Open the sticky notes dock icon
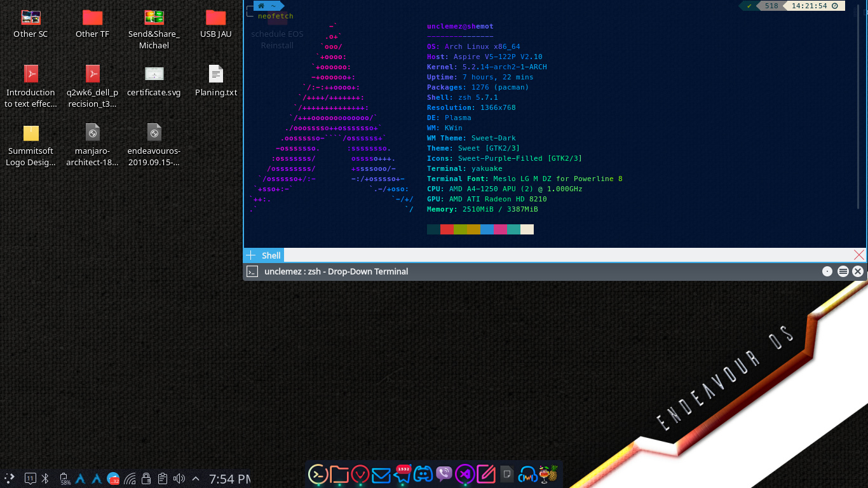 506,474
